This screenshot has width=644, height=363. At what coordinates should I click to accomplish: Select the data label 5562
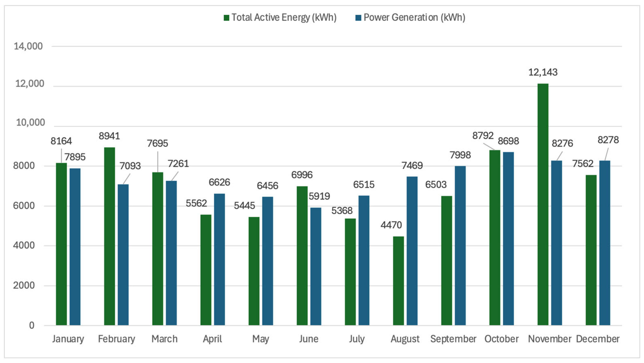[197, 203]
